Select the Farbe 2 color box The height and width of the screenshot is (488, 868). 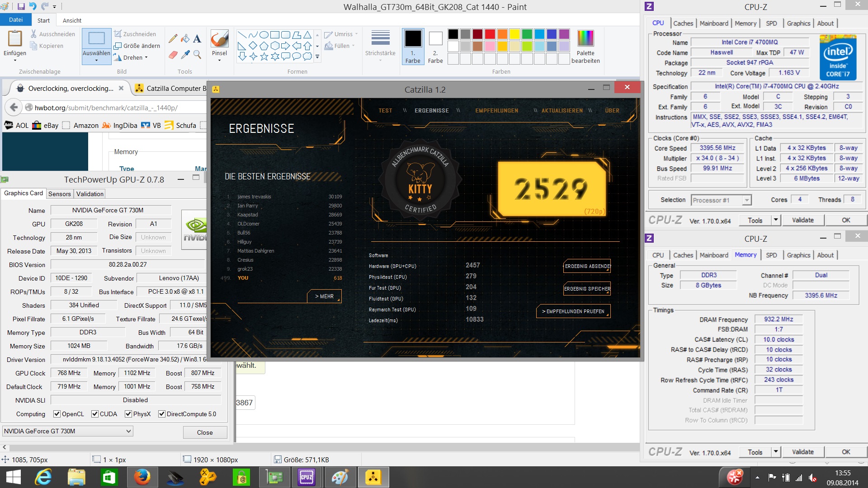[435, 47]
